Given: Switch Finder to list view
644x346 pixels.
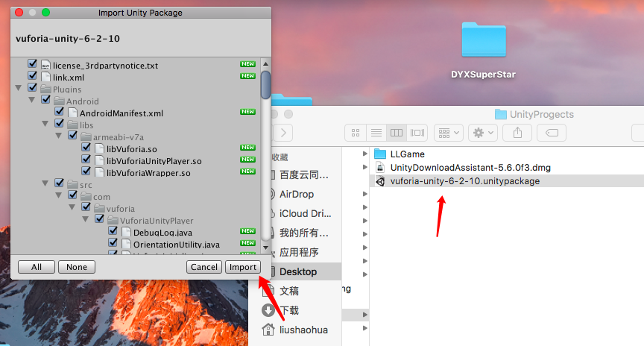Looking at the screenshot, I should click(x=376, y=133).
